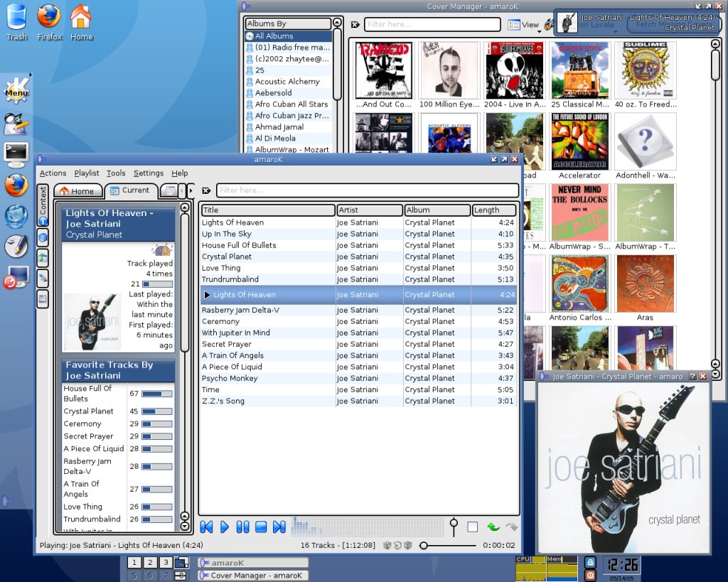
Task: Open the Tools menu
Action: tap(116, 173)
